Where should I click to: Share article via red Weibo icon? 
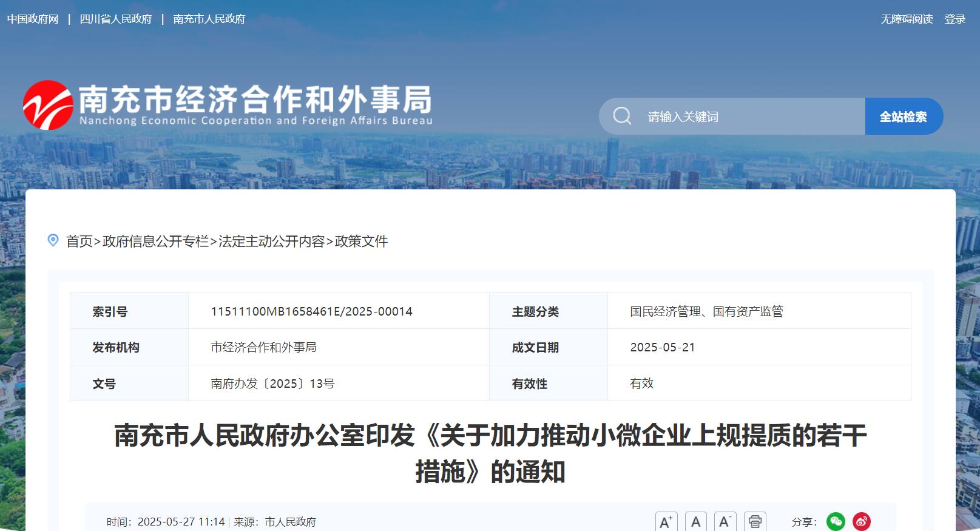(862, 521)
